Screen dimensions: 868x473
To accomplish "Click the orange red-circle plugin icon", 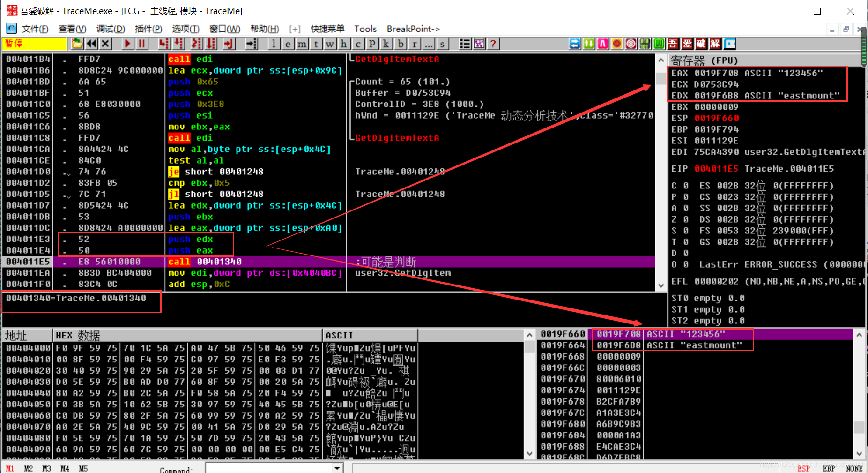I will (617, 44).
